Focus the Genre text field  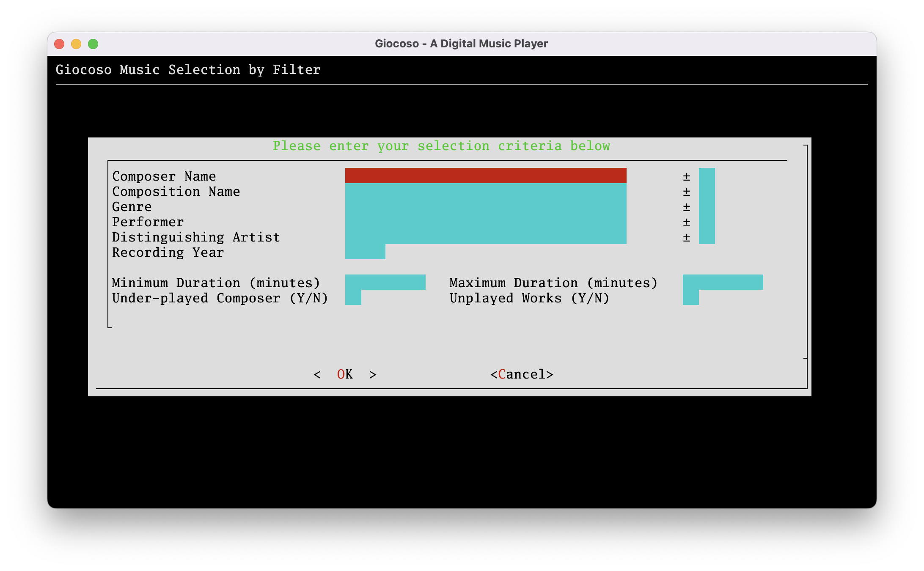[x=485, y=206]
